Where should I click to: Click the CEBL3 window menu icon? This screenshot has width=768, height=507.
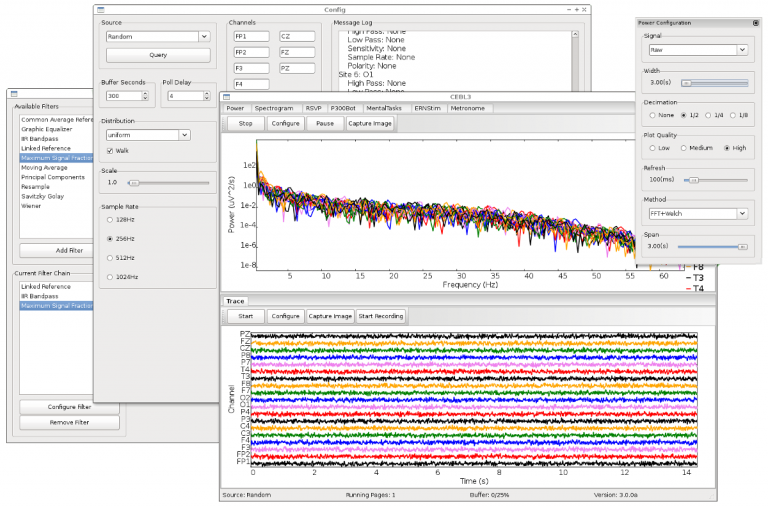click(x=227, y=96)
